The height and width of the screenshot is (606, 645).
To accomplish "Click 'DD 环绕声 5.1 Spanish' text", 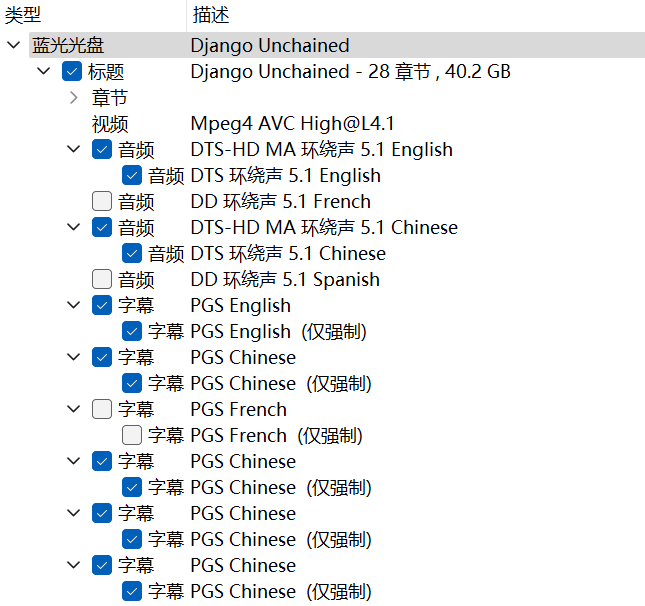I will [x=285, y=280].
